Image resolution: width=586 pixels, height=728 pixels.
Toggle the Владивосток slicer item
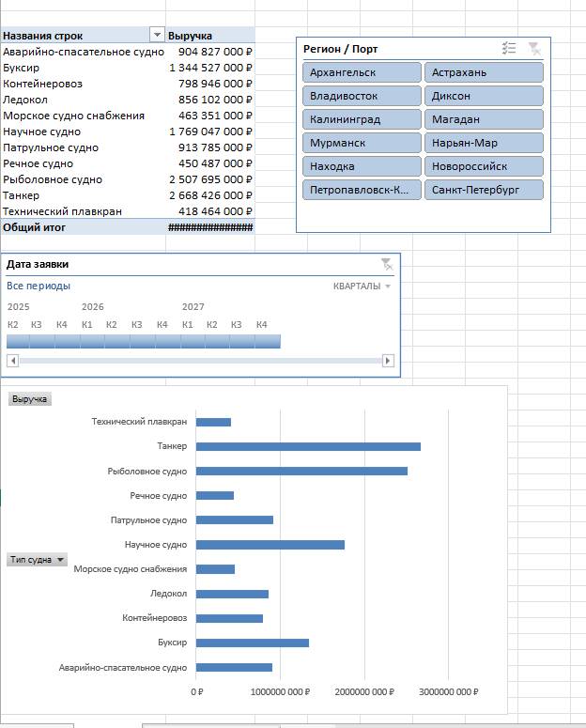click(x=362, y=96)
